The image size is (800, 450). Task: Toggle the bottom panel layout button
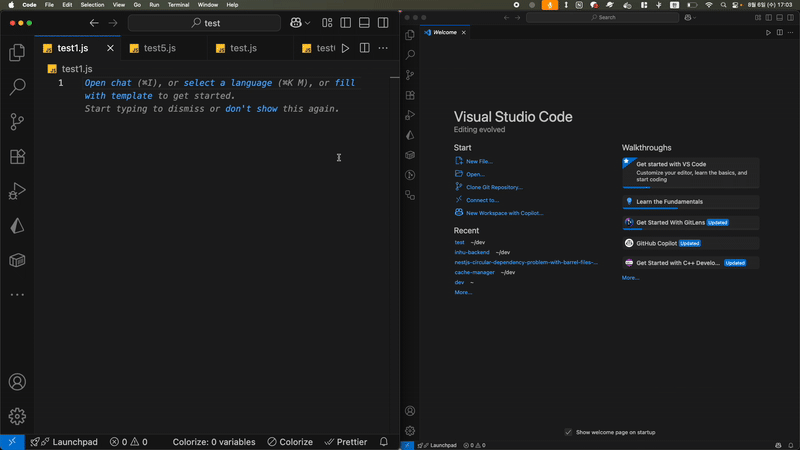pos(364,22)
